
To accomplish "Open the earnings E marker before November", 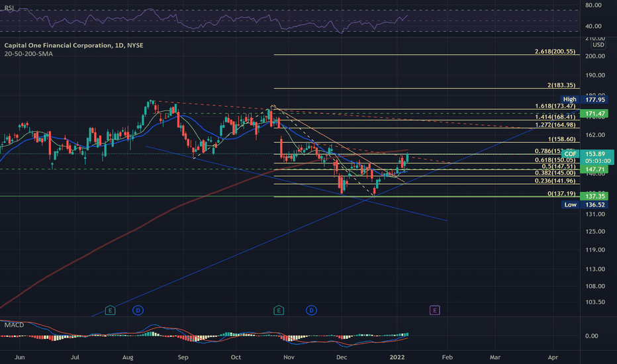I will (x=279, y=310).
